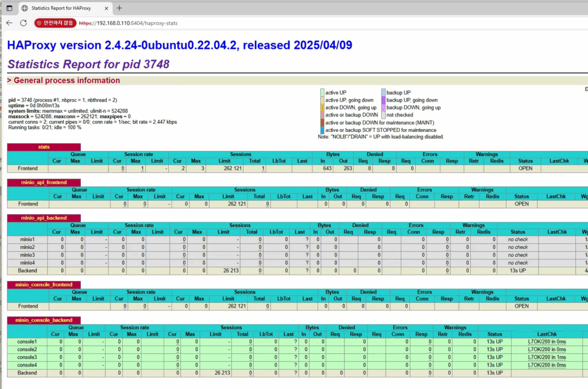Image resolution: width=588 pixels, height=389 pixels.
Task: Click stats Frontend bytes in 643
Action: 327,169
